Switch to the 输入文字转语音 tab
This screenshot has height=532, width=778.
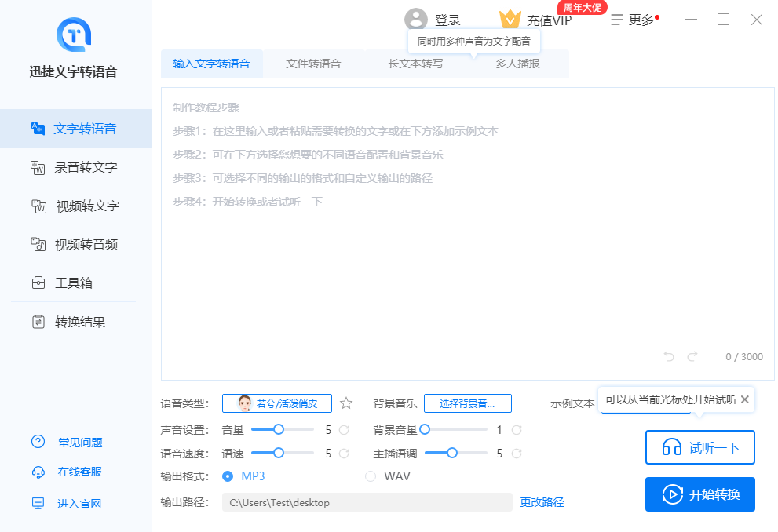click(211, 64)
